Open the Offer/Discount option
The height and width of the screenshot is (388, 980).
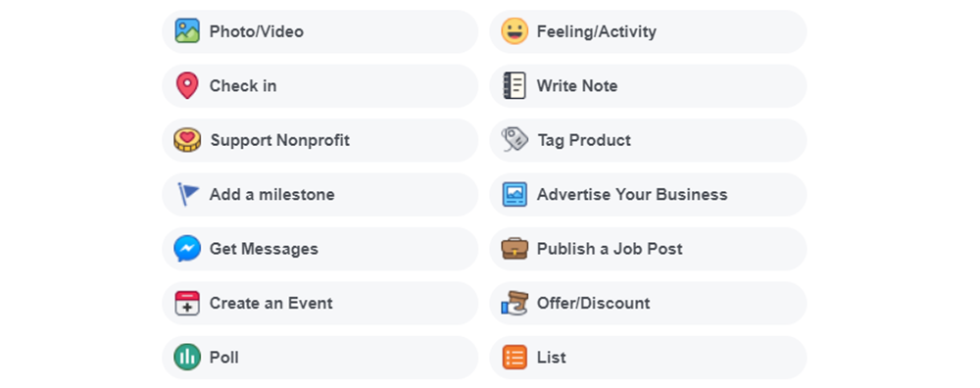pyautogui.click(x=648, y=303)
